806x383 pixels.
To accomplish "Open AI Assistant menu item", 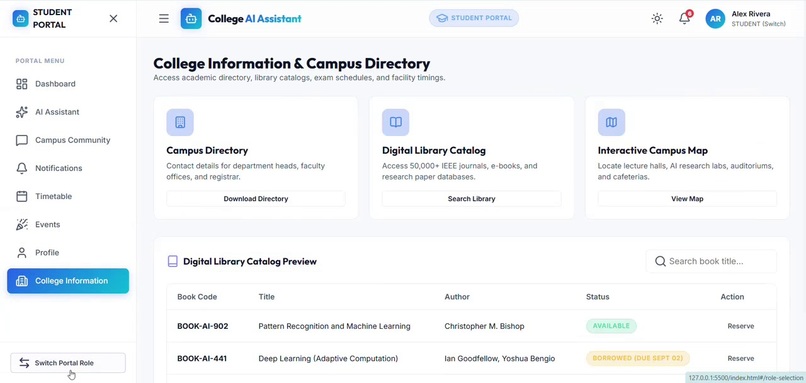I will click(x=68, y=112).
